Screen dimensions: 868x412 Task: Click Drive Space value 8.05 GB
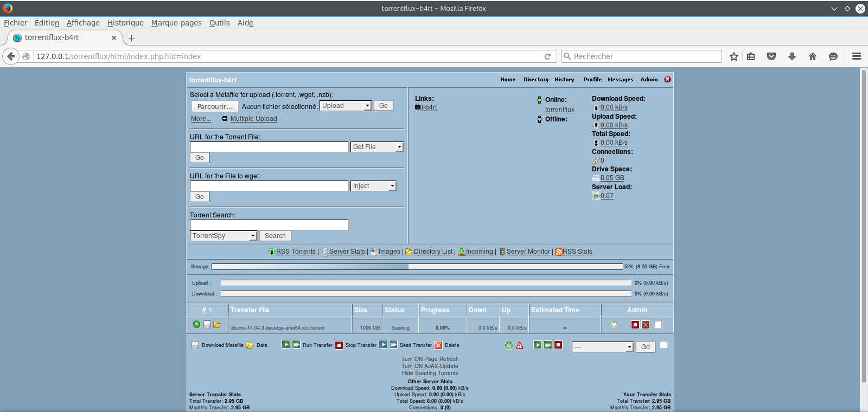(612, 178)
